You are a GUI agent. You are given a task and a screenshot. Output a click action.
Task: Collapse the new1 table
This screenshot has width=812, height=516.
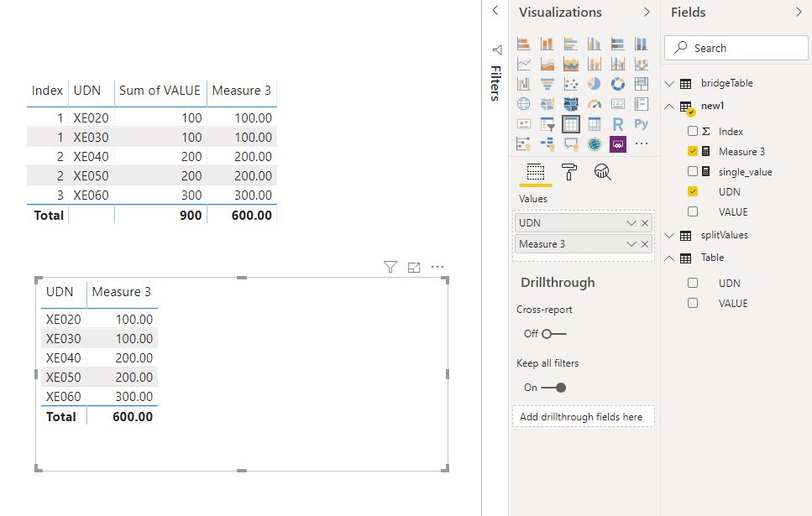coord(669,106)
